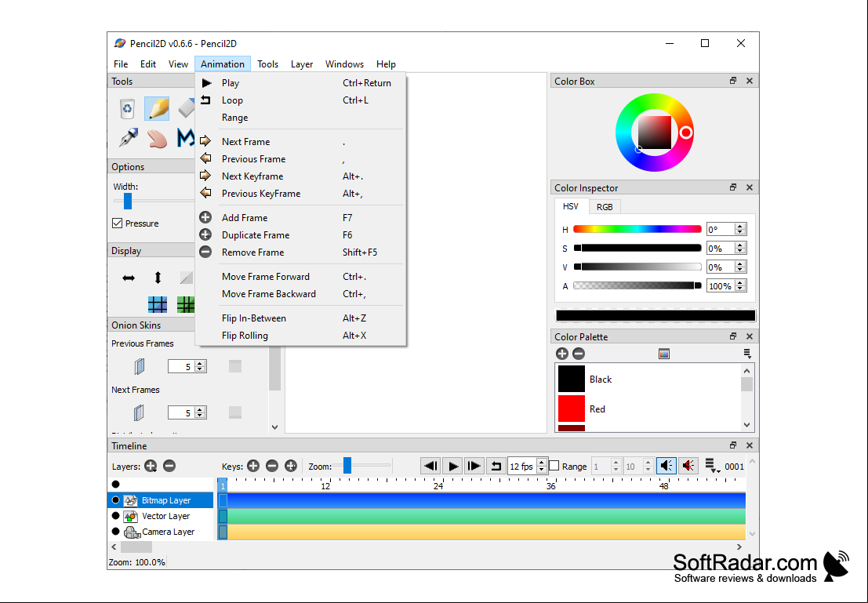Viewport: 868px width, 603px height.
Task: Close the Color Palette panel
Action: (x=750, y=336)
